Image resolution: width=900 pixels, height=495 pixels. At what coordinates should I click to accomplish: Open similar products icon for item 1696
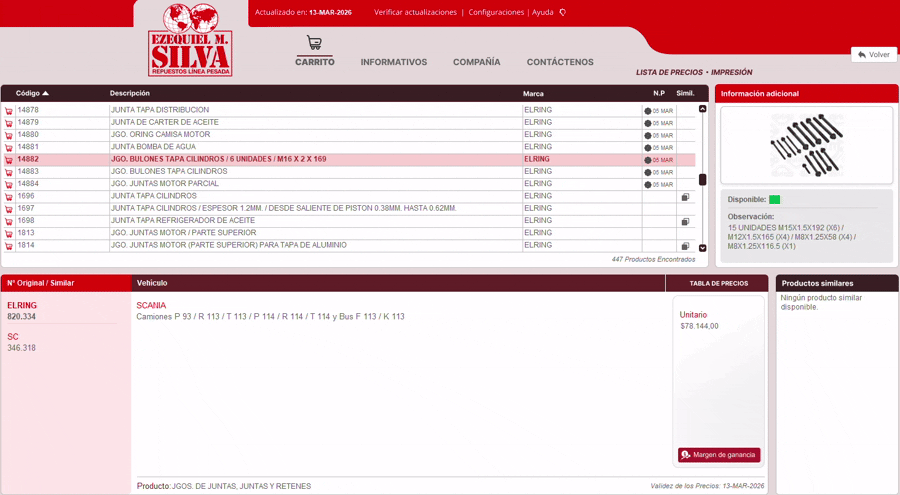pos(685,197)
